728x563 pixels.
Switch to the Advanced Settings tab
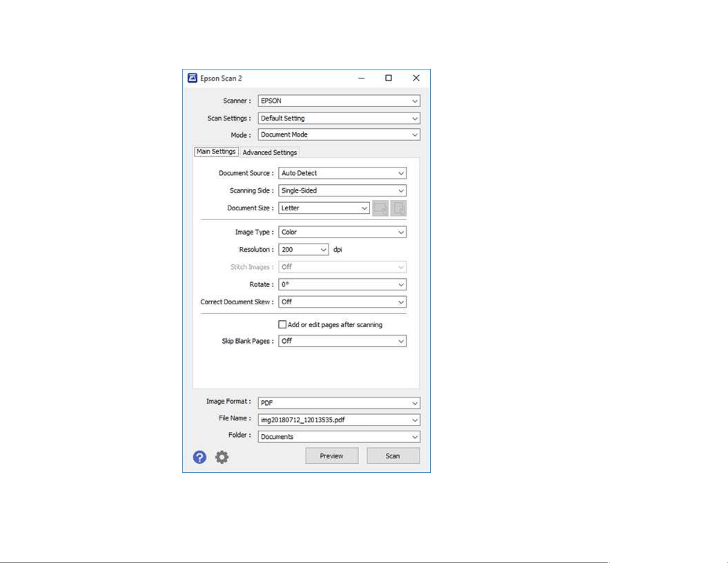(x=270, y=153)
